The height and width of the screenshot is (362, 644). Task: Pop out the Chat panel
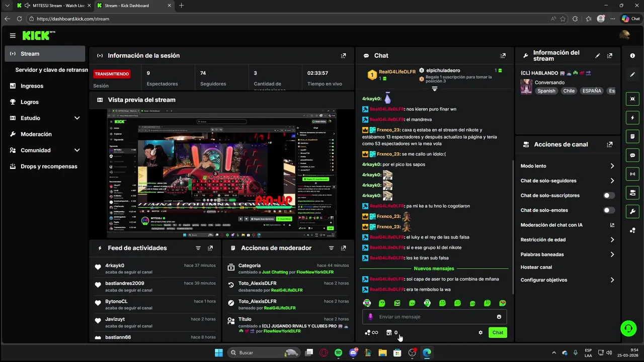503,56
